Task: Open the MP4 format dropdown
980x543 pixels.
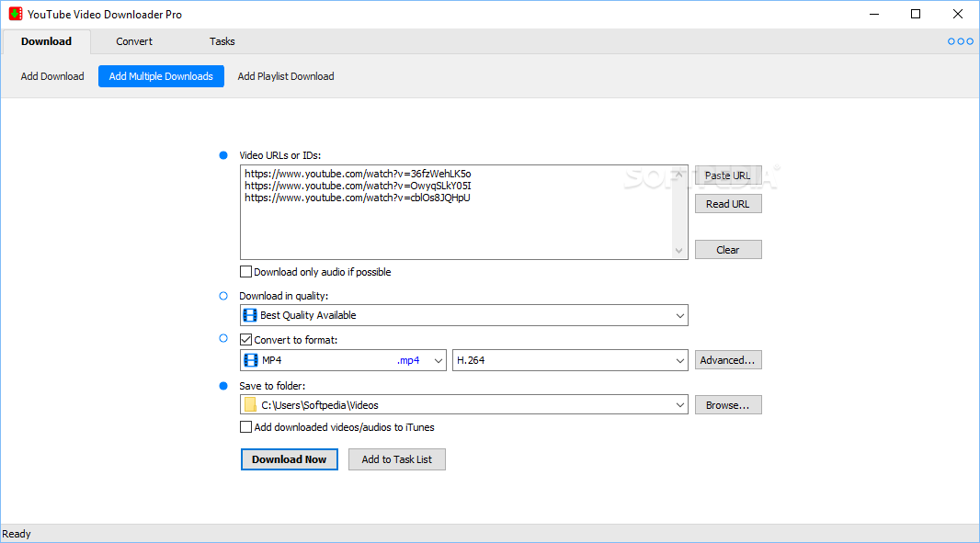Action: pos(439,360)
